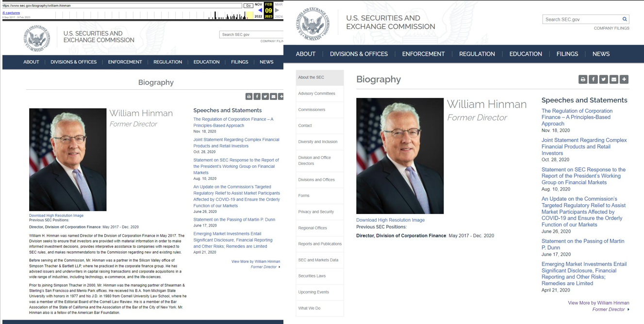Screen dimensions: 644x324
Task: Click the print icon on the right-hand SEC page
Action: pyautogui.click(x=583, y=80)
